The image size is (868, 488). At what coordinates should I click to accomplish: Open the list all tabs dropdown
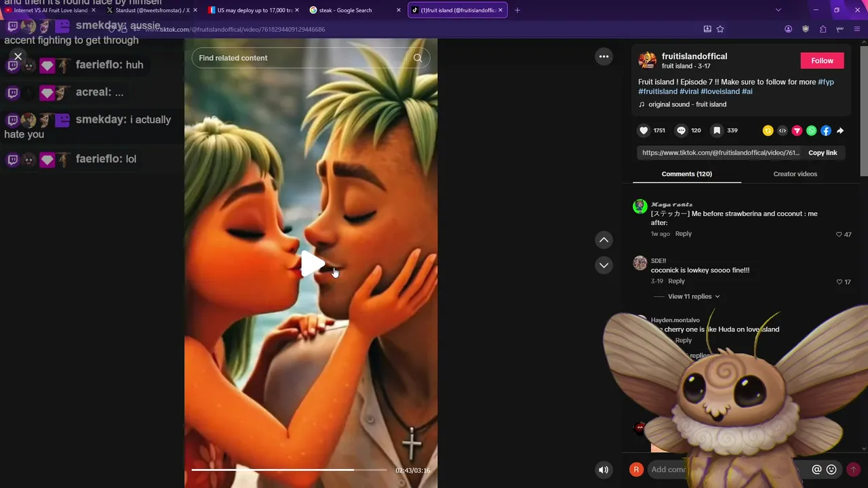(x=778, y=10)
